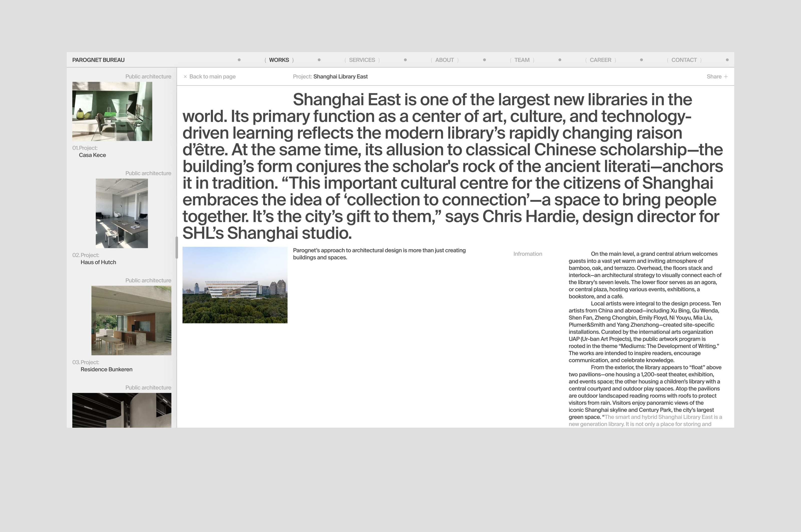801x532 pixels.
Task: Open the About section
Action: 444,60
